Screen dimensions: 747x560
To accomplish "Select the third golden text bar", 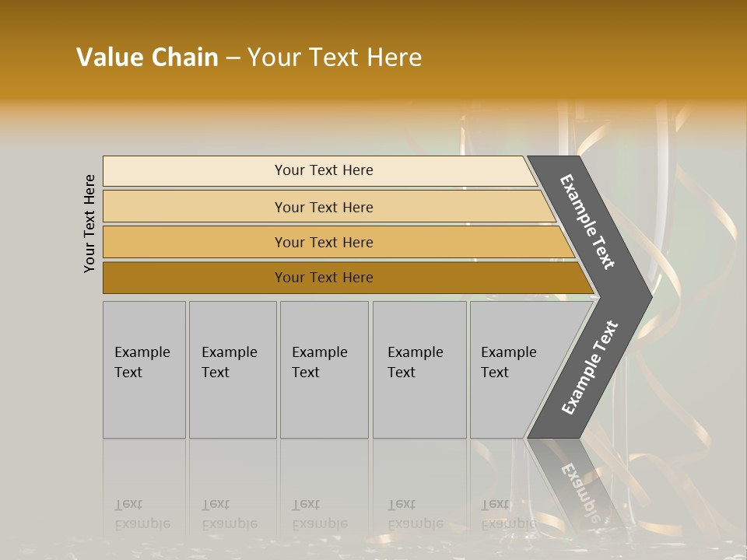I will click(323, 242).
